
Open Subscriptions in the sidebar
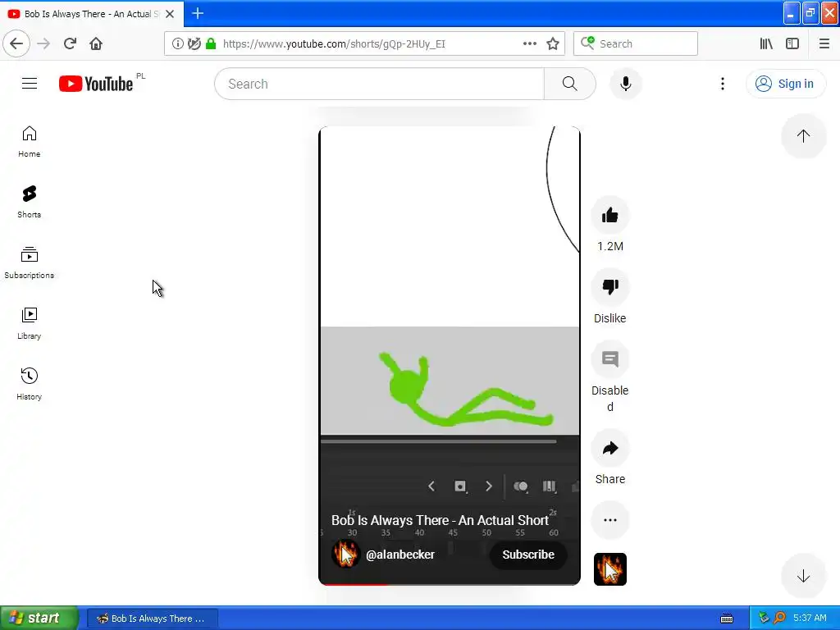click(x=29, y=262)
